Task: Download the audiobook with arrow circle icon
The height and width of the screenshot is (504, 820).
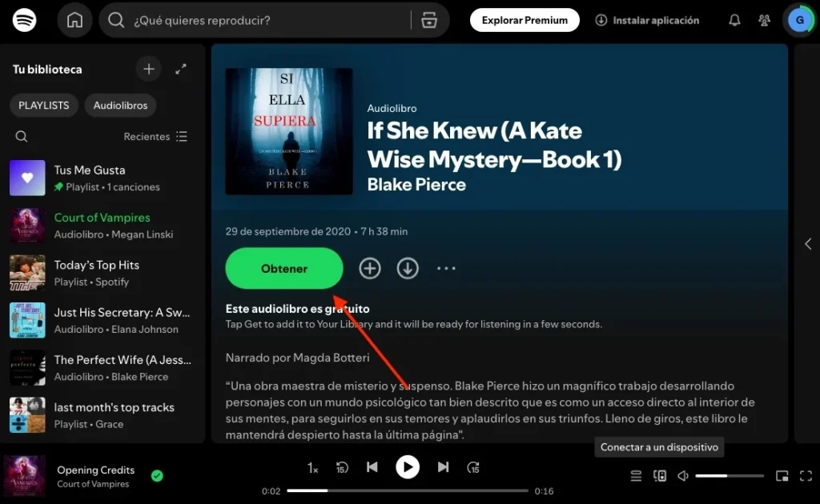Action: click(x=408, y=269)
